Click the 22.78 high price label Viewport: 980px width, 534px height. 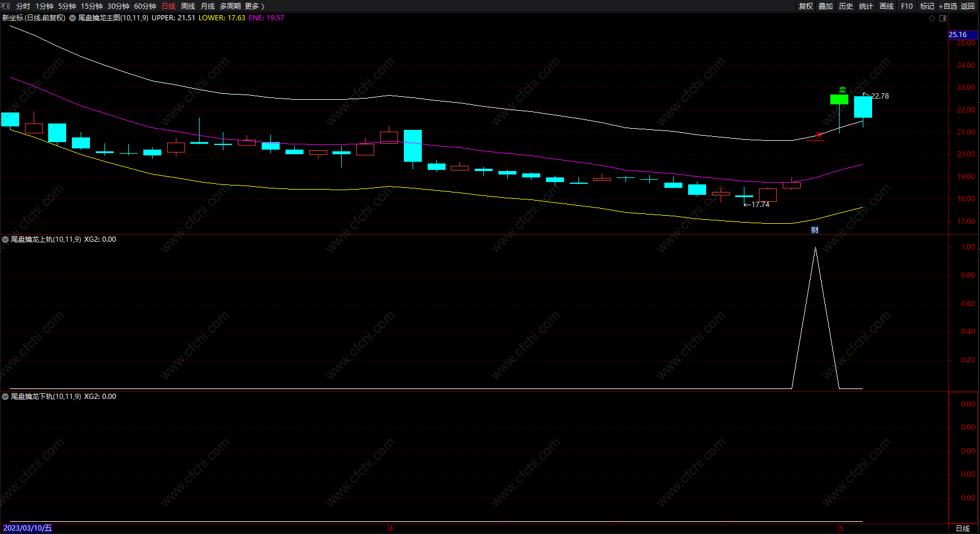pos(880,96)
